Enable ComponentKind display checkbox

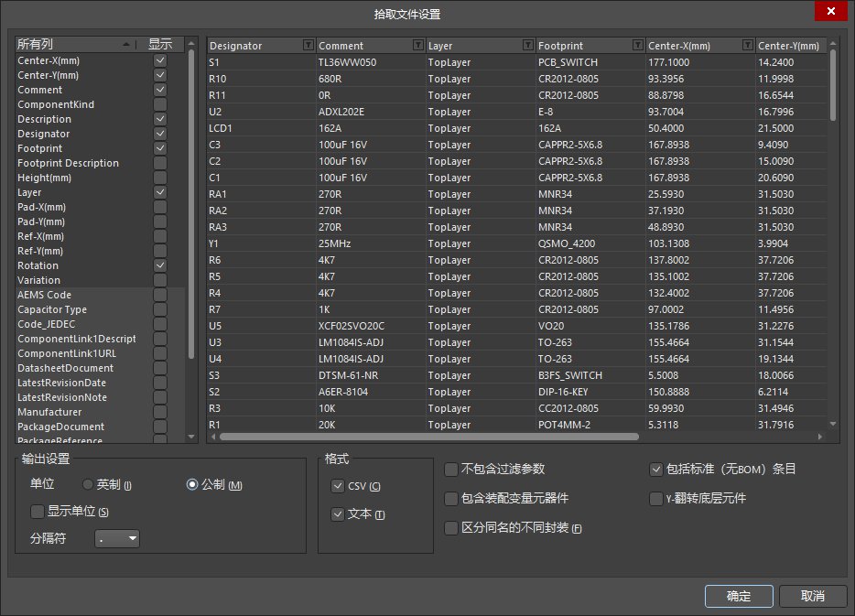click(x=160, y=104)
